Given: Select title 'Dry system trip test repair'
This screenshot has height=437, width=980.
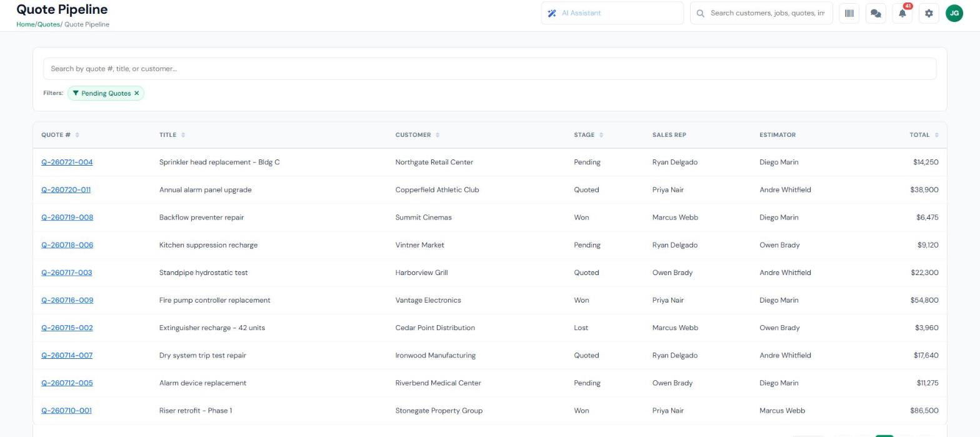Looking at the screenshot, I should click(x=202, y=355).
